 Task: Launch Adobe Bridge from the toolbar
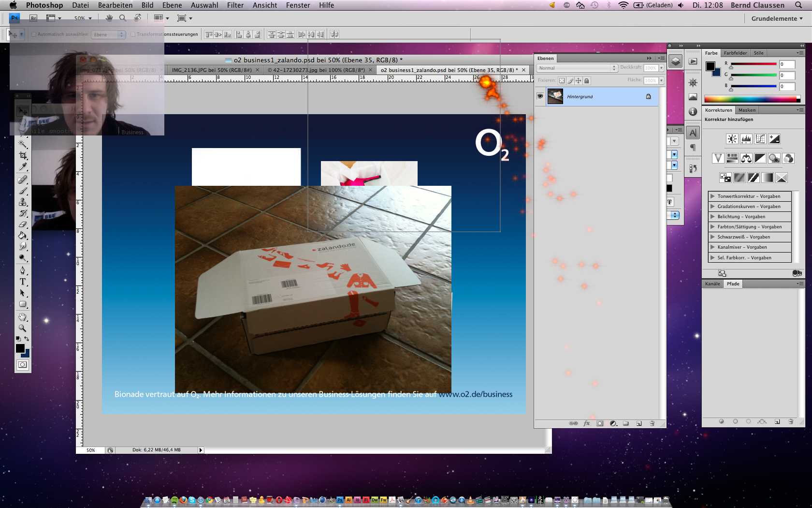pos(33,18)
